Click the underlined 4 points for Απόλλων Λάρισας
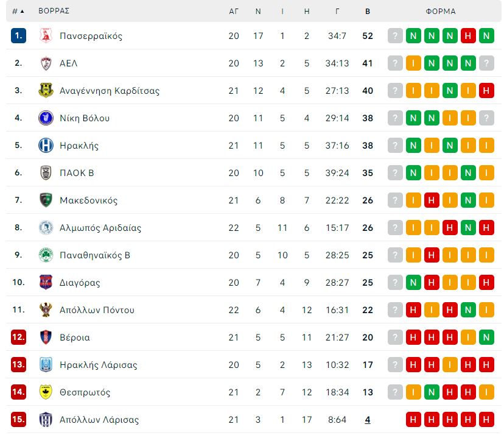 [x=368, y=420]
